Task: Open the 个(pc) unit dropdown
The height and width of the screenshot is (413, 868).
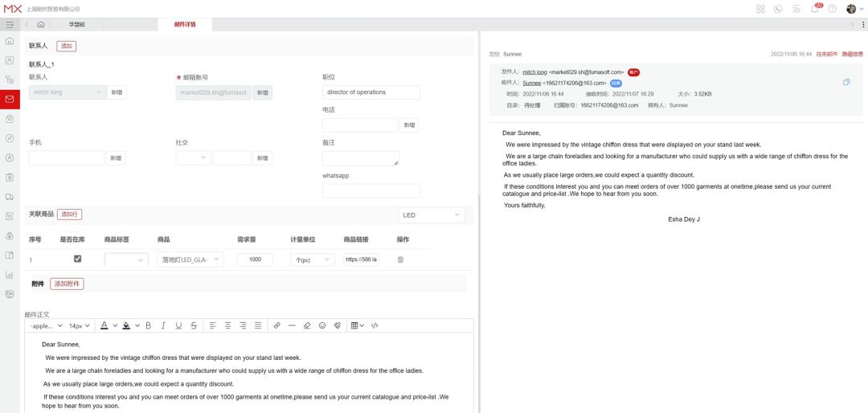Action: (312, 260)
